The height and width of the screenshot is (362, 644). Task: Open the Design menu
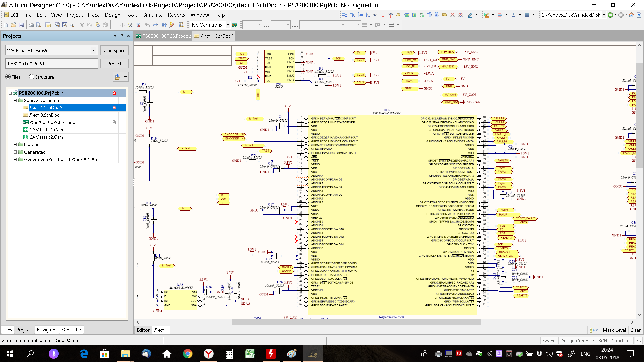coord(112,15)
